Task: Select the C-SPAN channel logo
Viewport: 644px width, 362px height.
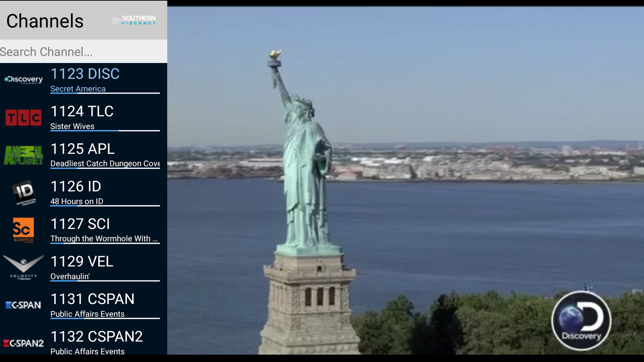Action: pos(23,305)
